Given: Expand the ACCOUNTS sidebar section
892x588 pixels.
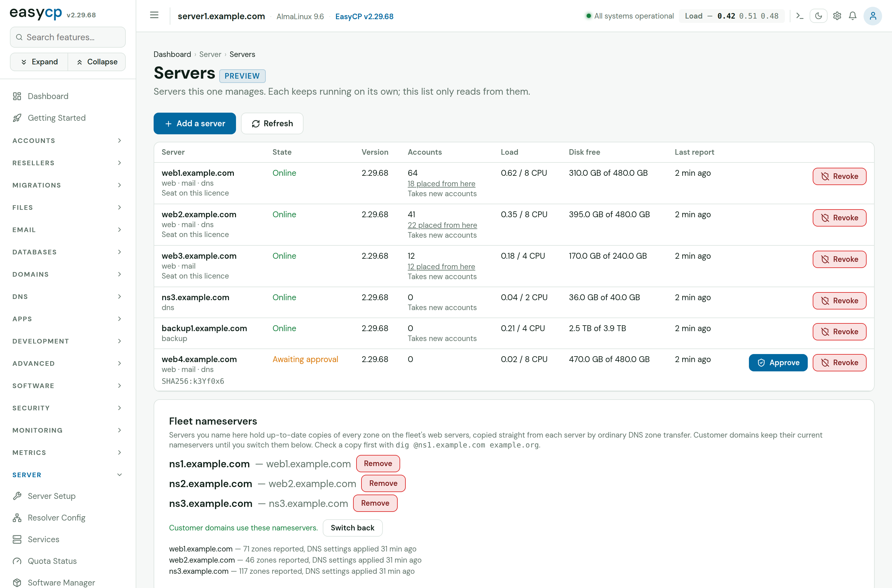Looking at the screenshot, I should coord(68,141).
